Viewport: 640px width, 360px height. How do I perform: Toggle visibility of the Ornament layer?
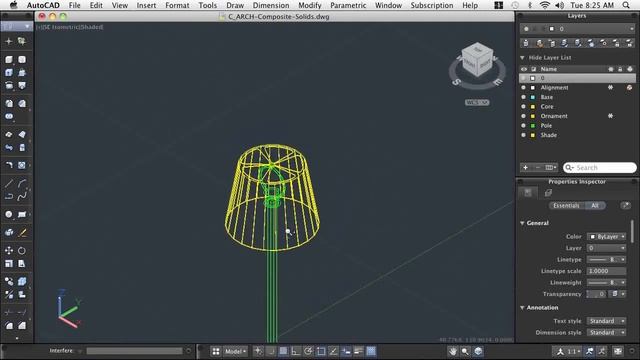click(523, 116)
